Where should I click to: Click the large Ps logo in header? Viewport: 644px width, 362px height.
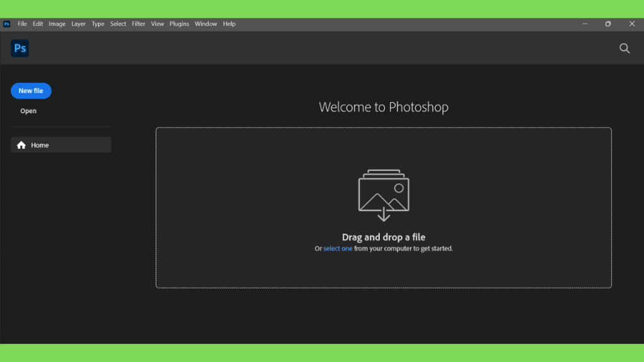coord(19,48)
